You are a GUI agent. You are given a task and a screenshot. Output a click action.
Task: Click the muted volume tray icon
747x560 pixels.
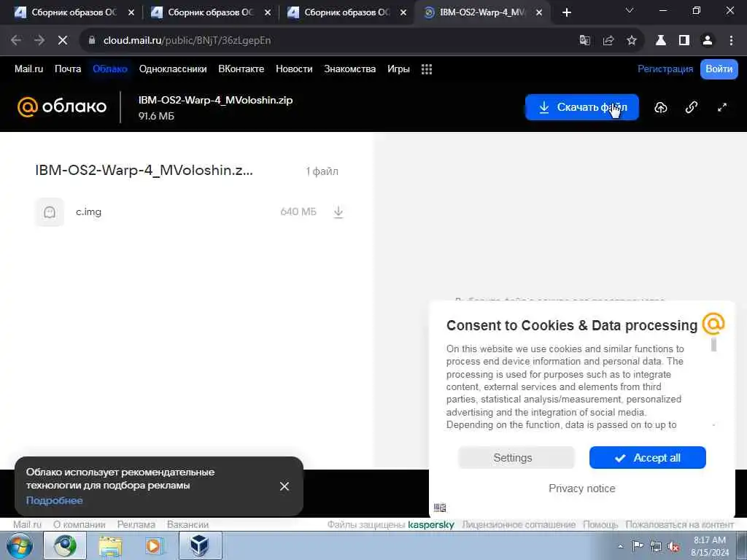673,546
